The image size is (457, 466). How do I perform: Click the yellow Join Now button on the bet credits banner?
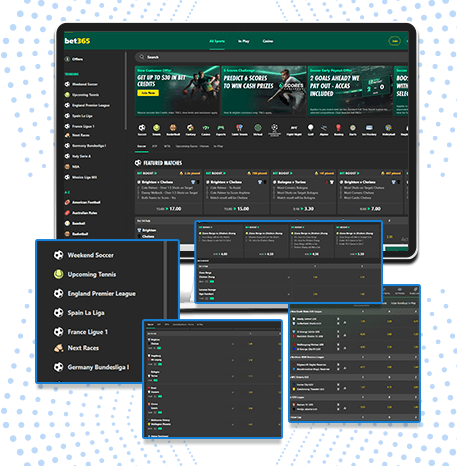point(148,93)
